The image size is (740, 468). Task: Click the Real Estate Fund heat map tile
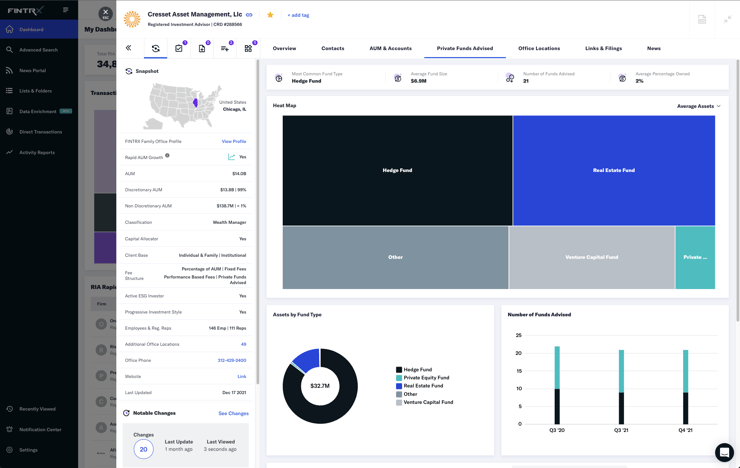[614, 170]
